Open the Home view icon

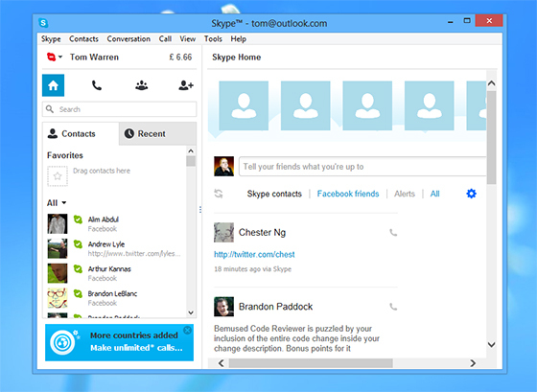53,85
